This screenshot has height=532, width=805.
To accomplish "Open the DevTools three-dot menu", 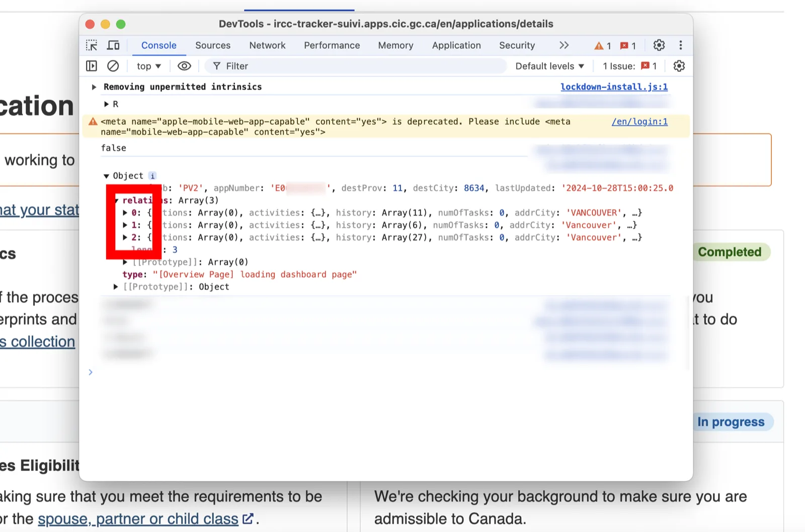I will tap(681, 45).
